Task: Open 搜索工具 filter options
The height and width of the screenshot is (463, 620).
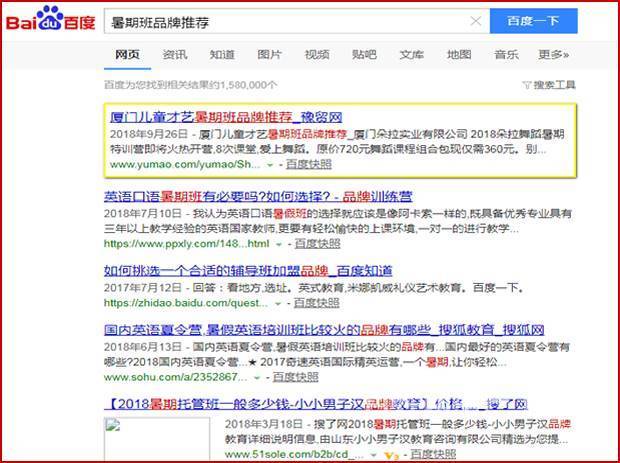Action: pyautogui.click(x=549, y=85)
